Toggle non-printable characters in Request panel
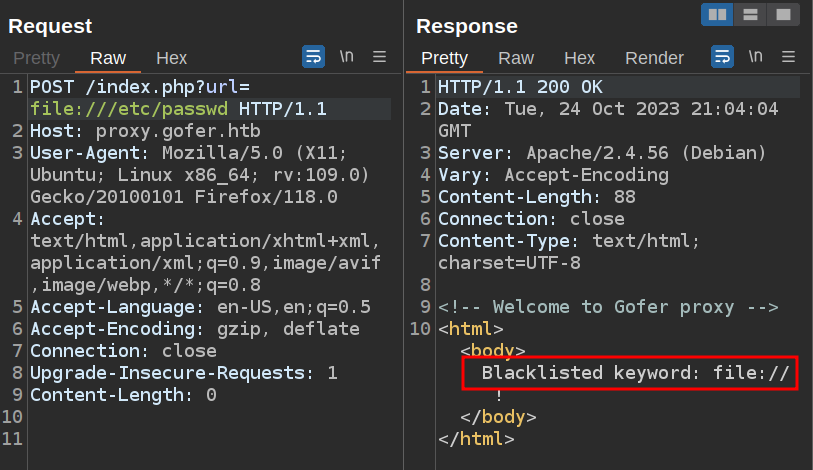The height and width of the screenshot is (470, 813). (347, 57)
